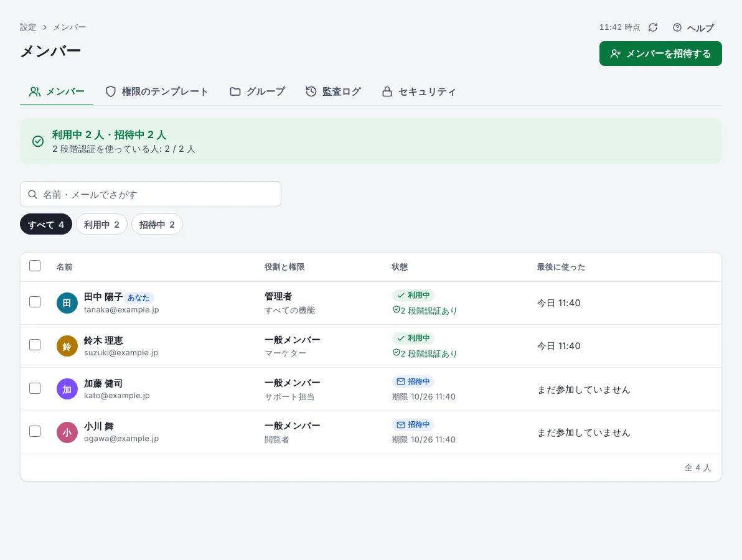The height and width of the screenshot is (560, 742).
Task: Click the 管理者 role text
Action: [278, 297]
